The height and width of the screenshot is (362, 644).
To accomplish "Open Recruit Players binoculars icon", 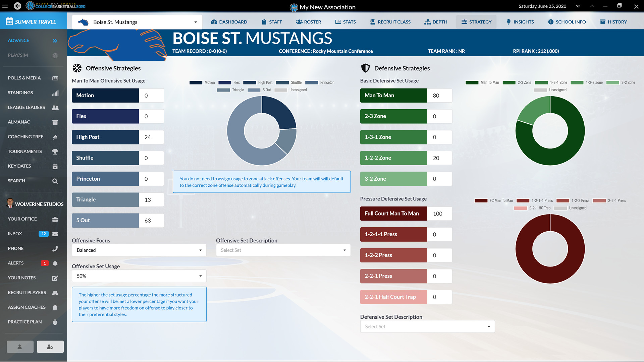I will pos(55,292).
